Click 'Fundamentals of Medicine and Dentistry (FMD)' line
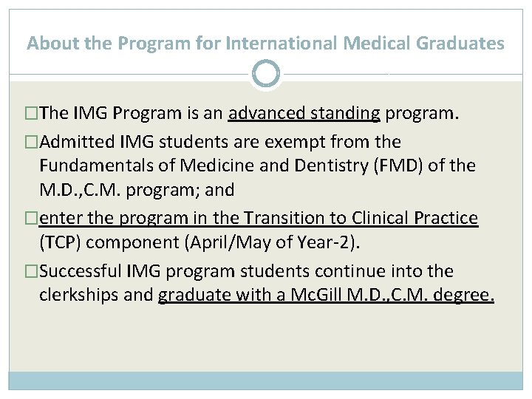Image resolution: width=532 pixels, height=399 pixels. [257, 166]
